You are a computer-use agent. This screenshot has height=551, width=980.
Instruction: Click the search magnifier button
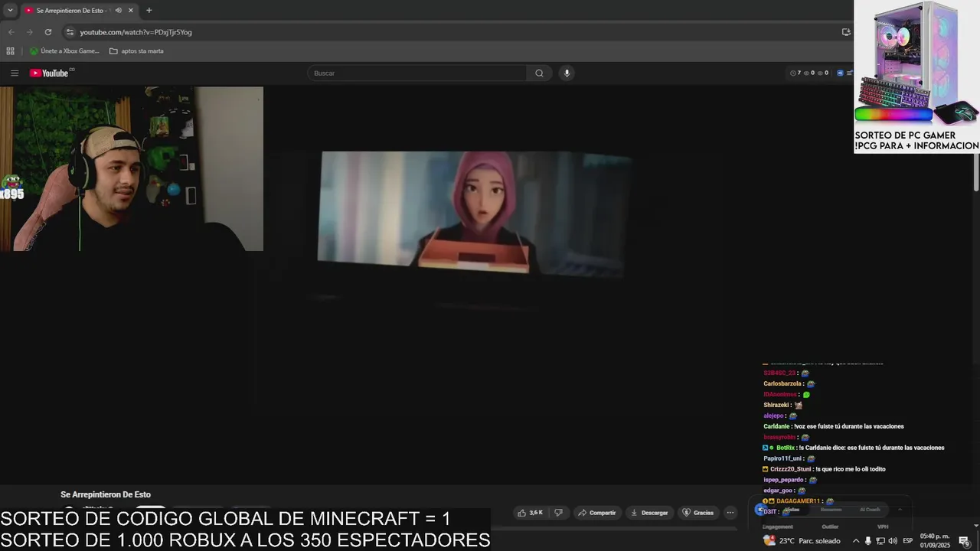click(539, 73)
